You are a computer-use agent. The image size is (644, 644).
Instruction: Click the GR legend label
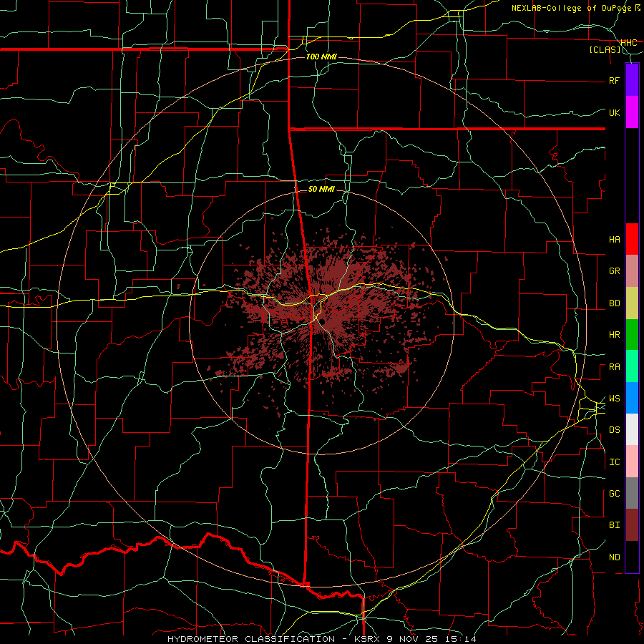coord(614,271)
